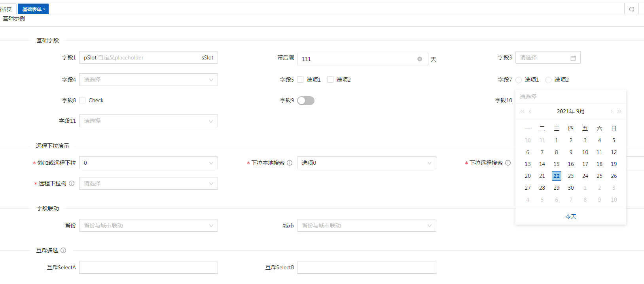Select 选项2 radio in 字段7
The width and height of the screenshot is (644, 284).
tap(548, 80)
